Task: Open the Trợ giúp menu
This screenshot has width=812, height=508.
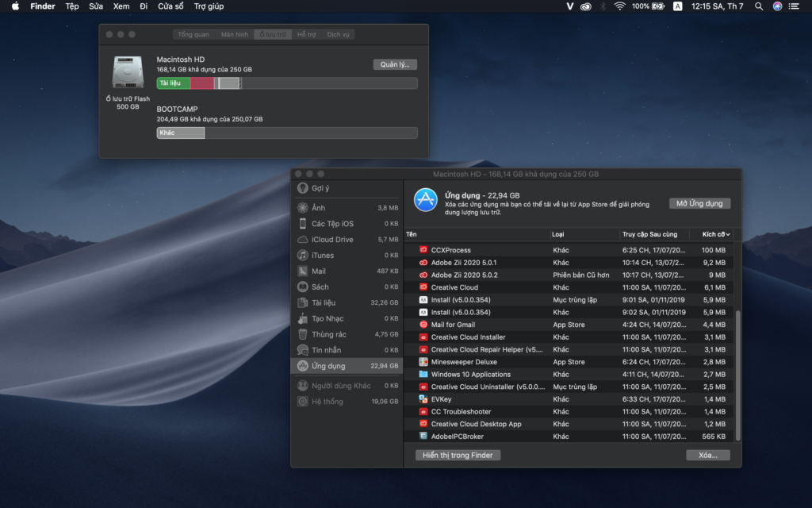Action: 209,6
